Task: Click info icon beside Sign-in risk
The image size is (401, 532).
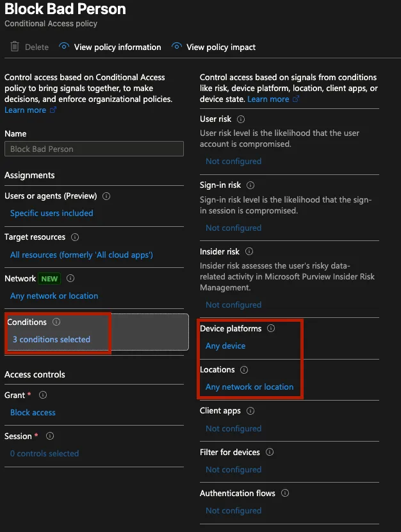Action: (x=250, y=185)
